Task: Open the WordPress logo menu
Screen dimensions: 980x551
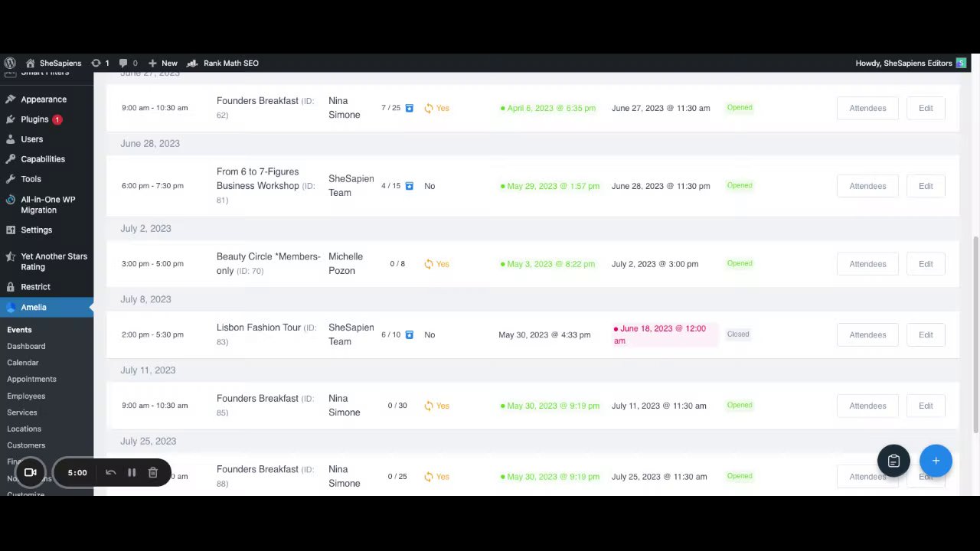Action: [9, 63]
